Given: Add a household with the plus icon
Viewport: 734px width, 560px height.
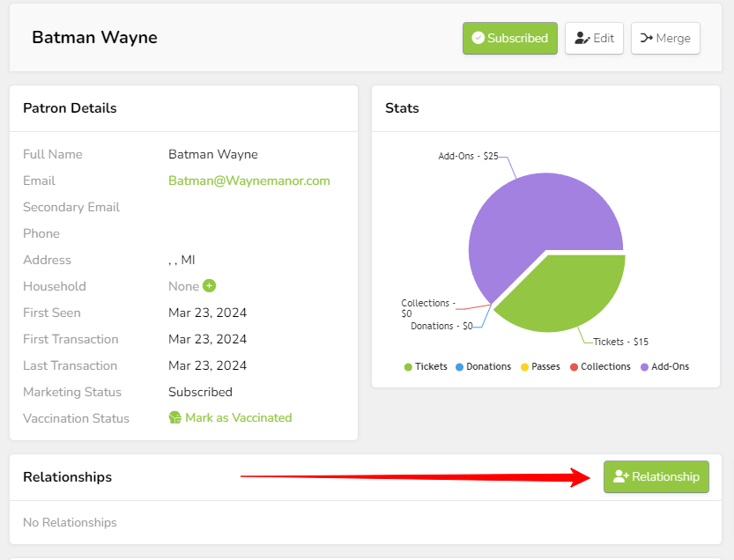Looking at the screenshot, I should coord(209,286).
